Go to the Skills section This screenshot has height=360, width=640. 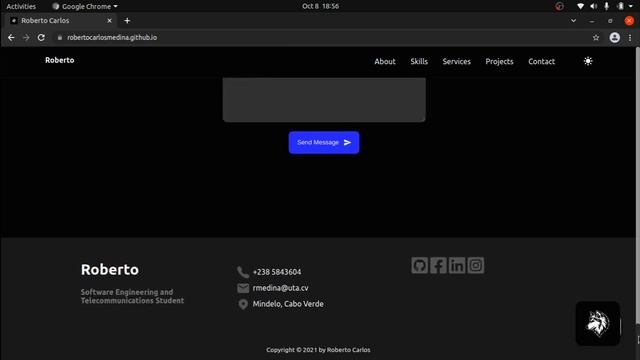tap(419, 62)
